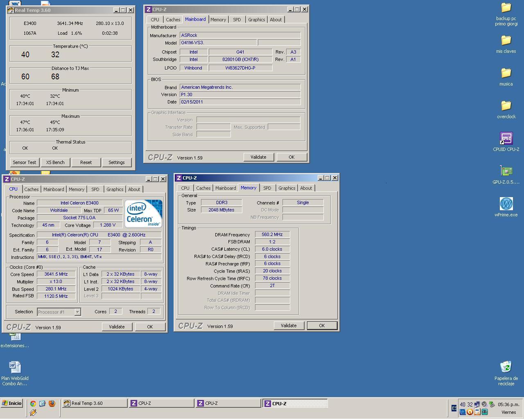The width and height of the screenshot is (524, 420).
Task: Click the ES language indicator in tray
Action: 454,408
